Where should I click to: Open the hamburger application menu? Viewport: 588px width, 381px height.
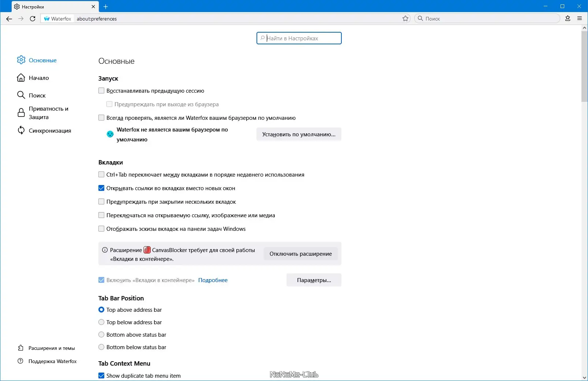[580, 18]
